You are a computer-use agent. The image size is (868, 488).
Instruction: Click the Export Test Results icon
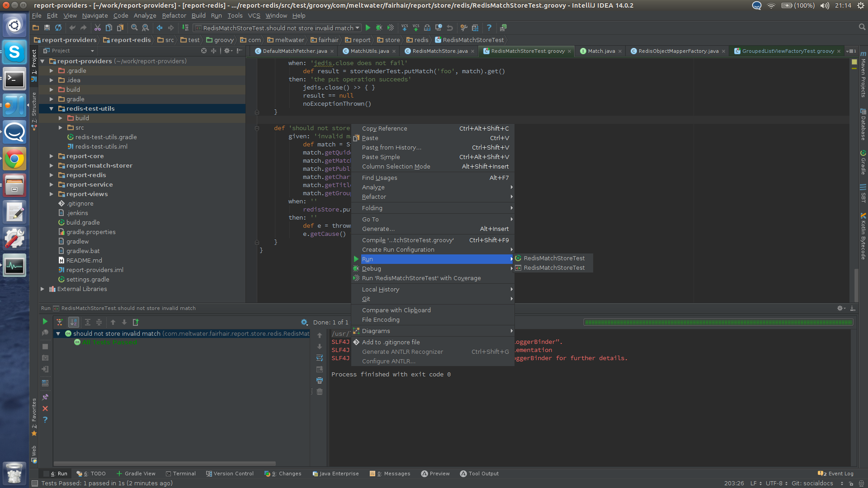[x=136, y=322]
